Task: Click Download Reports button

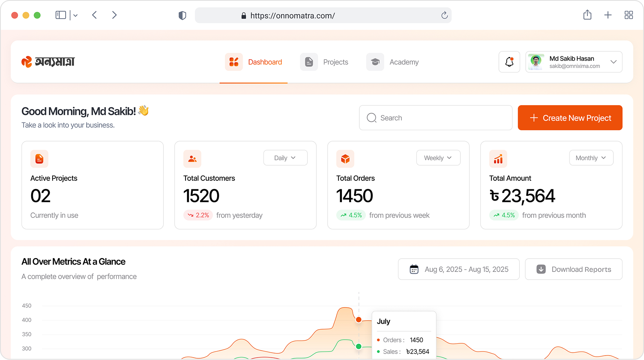Action: [x=574, y=269]
